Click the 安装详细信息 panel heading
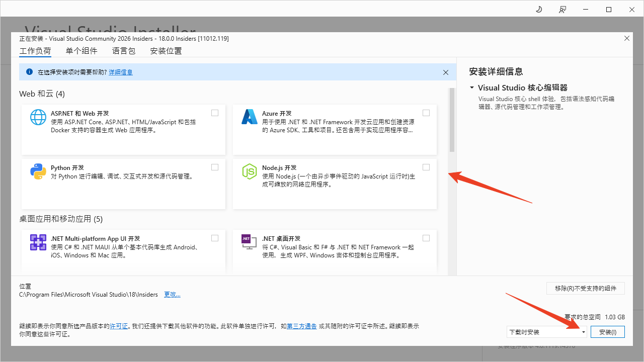Screen dimensions: 644x362 pyautogui.click(x=496, y=71)
